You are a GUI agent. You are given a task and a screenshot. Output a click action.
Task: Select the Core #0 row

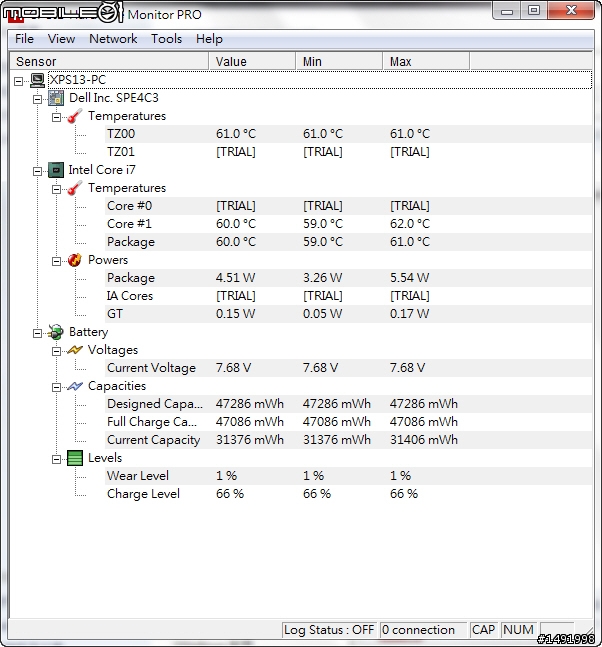[x=349, y=206]
